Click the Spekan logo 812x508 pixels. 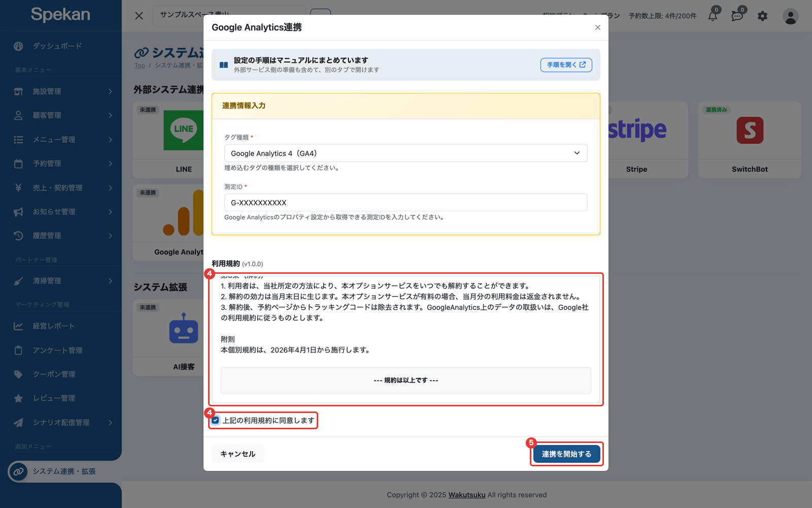click(60, 15)
